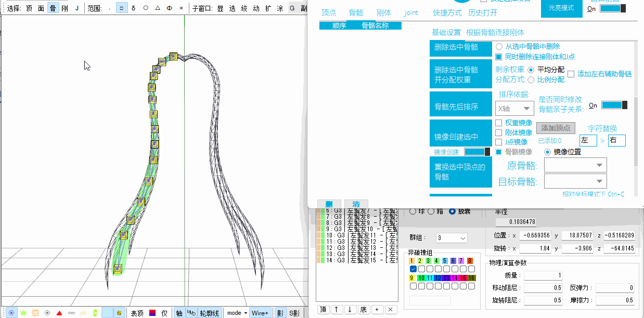Open the X轴 sort axis dropdown

[x=514, y=109]
